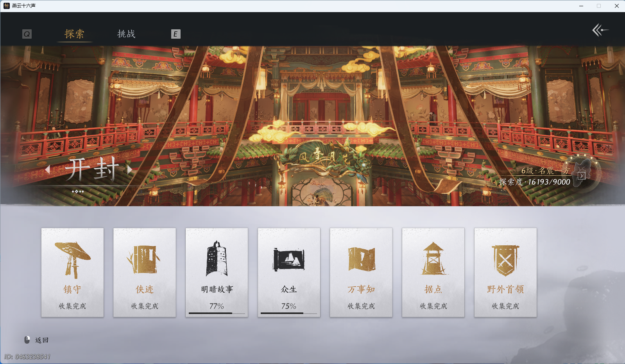Minimize the 燕云十六声 window

(x=581, y=6)
